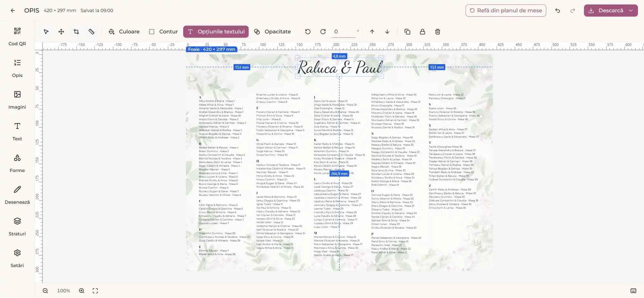This screenshot has height=298, width=644.
Task: Rotate element counterclockwise
Action: (x=308, y=32)
